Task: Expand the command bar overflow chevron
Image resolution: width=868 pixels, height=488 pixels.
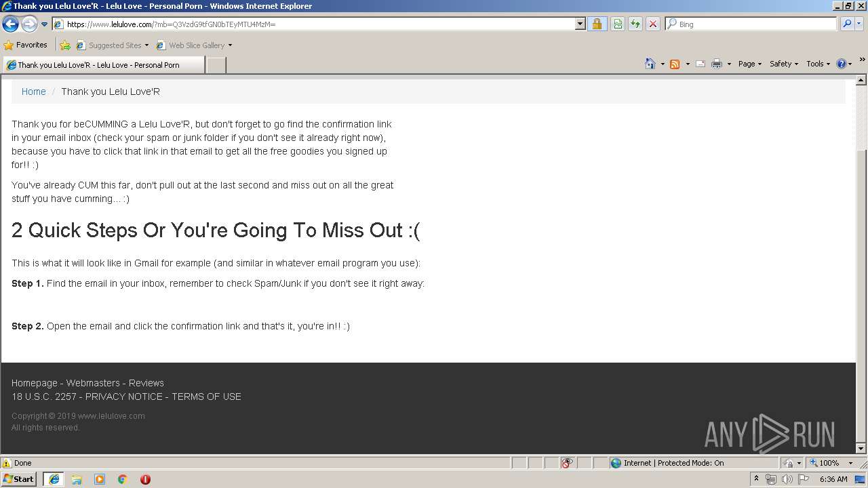Action: coord(862,60)
